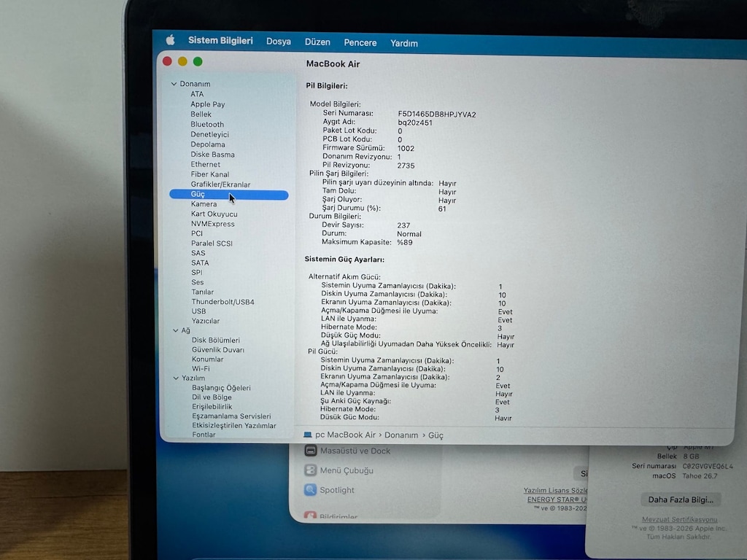This screenshot has height=560, width=747.
Task: Select Etkisizleştirilen Yazılımlar in the sidebar
Action: click(234, 426)
